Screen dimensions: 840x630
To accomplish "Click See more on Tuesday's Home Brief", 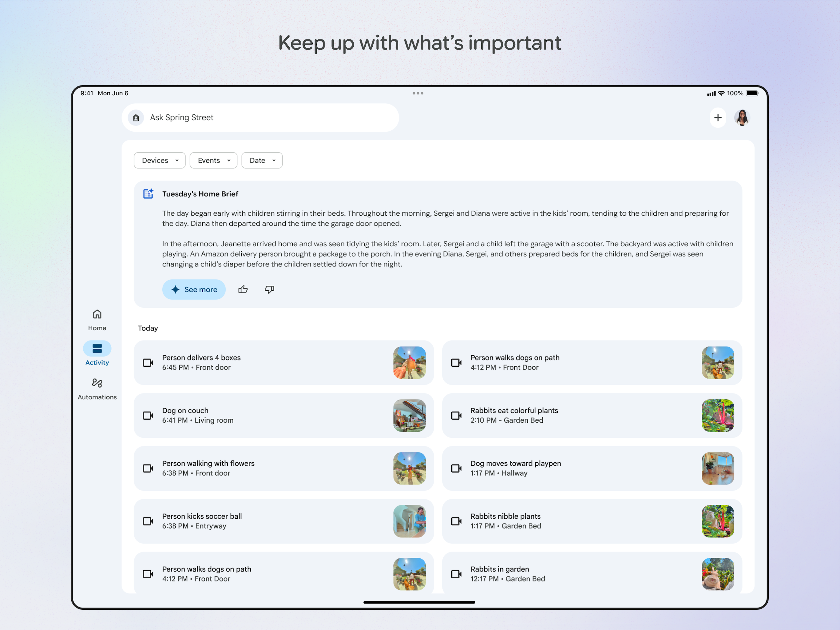I will pos(194,289).
